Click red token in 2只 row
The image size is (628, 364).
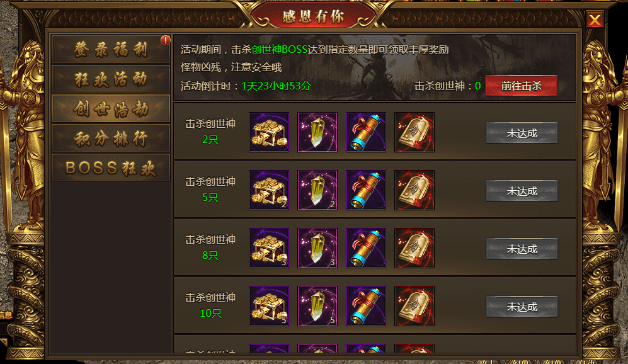tap(414, 132)
